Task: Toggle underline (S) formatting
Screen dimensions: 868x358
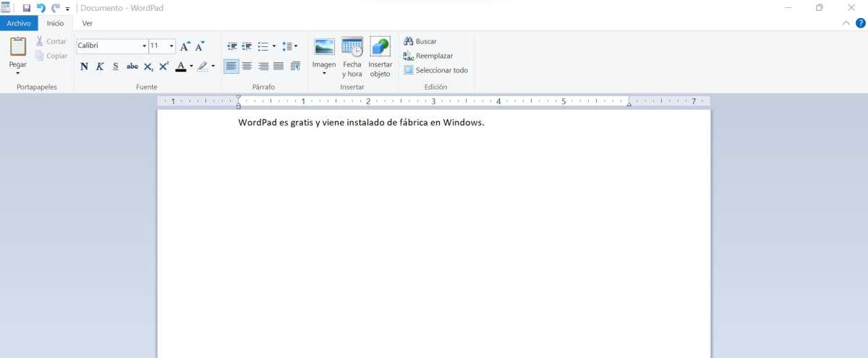Action: pyautogui.click(x=116, y=67)
